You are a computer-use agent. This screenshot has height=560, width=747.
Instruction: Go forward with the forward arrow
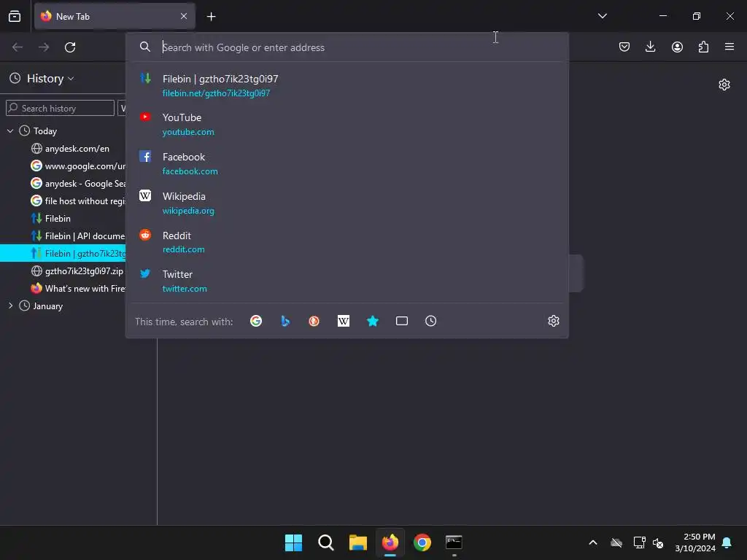click(44, 47)
